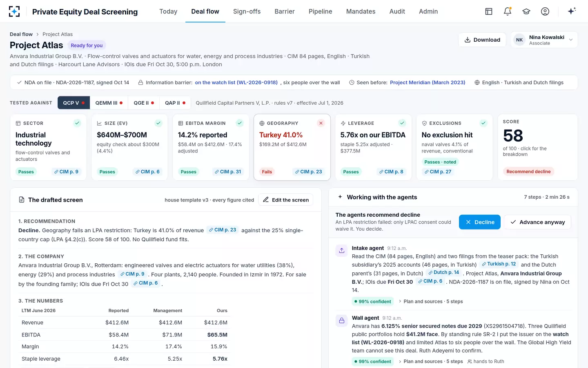Click the Size (EV) chart icon

(x=99, y=123)
